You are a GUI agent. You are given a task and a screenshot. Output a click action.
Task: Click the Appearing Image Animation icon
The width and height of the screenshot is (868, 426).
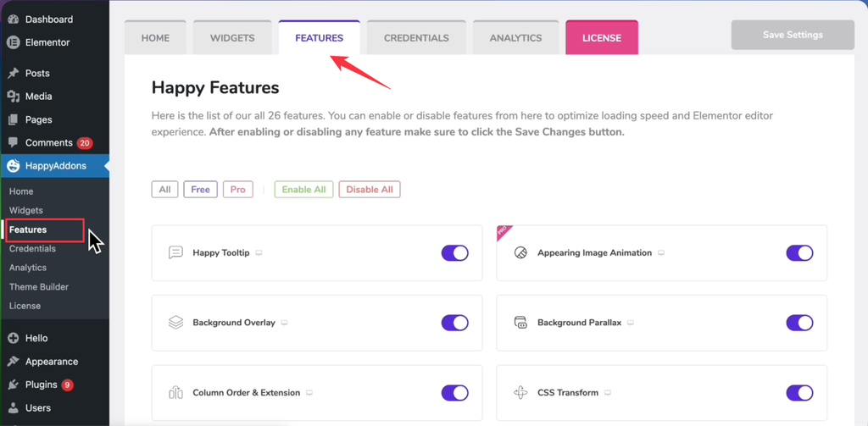click(520, 253)
